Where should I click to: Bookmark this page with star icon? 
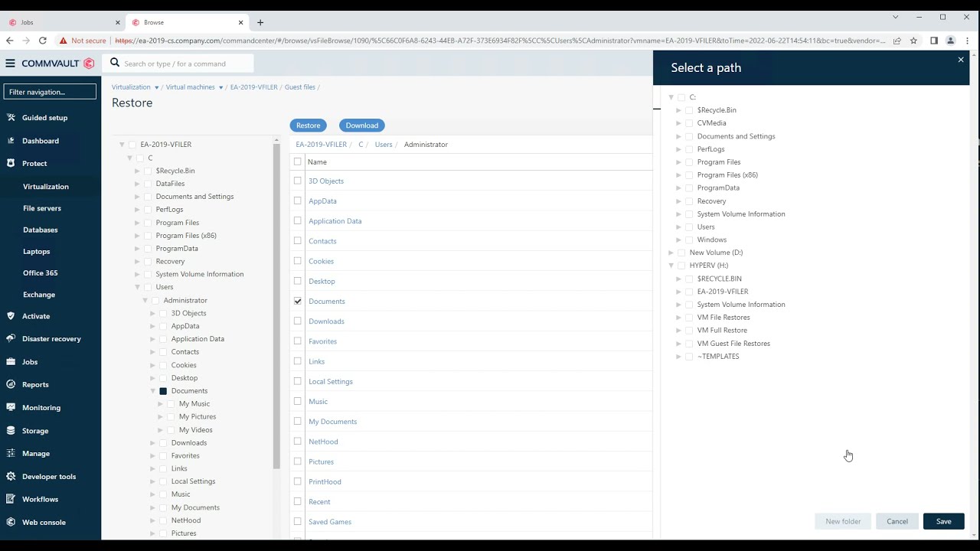pos(913,41)
